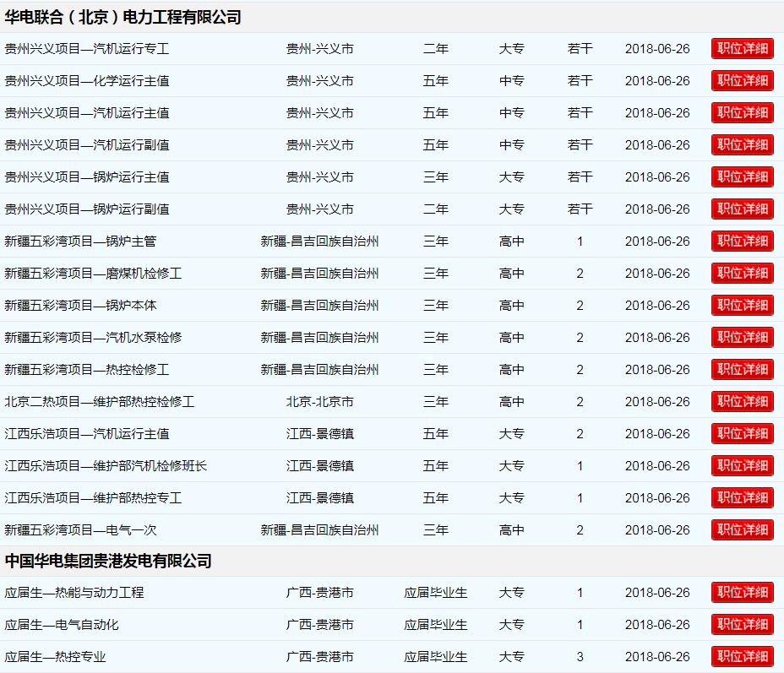
Task: Click 江西-景德镇 in the 维护部汽机检修班长 row
Action: [x=320, y=465]
